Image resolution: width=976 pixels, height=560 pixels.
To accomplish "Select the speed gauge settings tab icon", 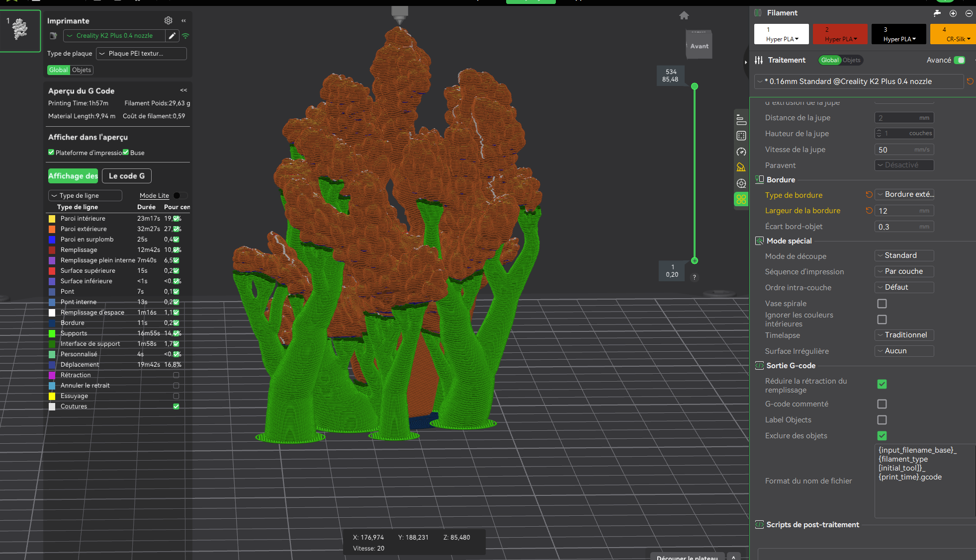I will point(741,152).
